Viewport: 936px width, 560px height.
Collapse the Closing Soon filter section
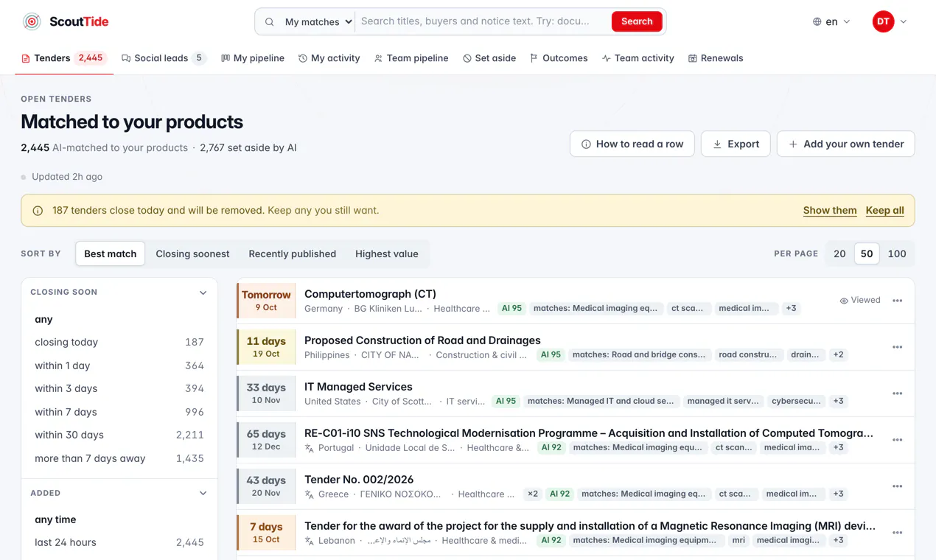[203, 293]
